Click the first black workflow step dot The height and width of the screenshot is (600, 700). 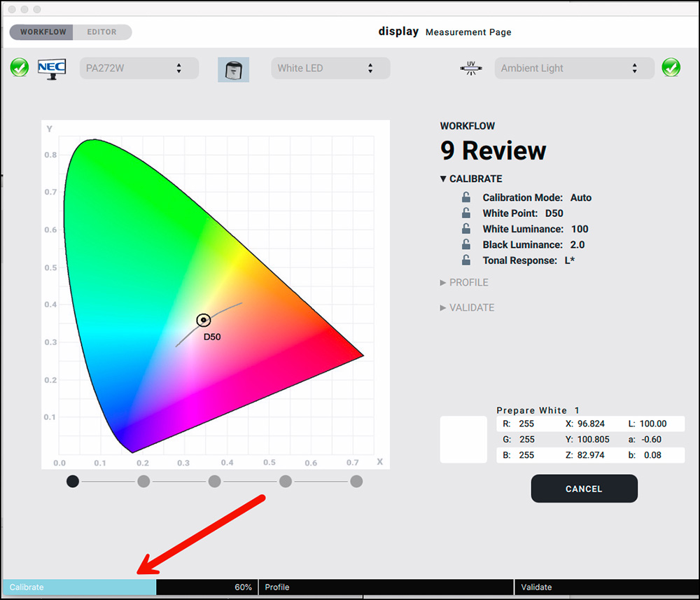coord(73,481)
